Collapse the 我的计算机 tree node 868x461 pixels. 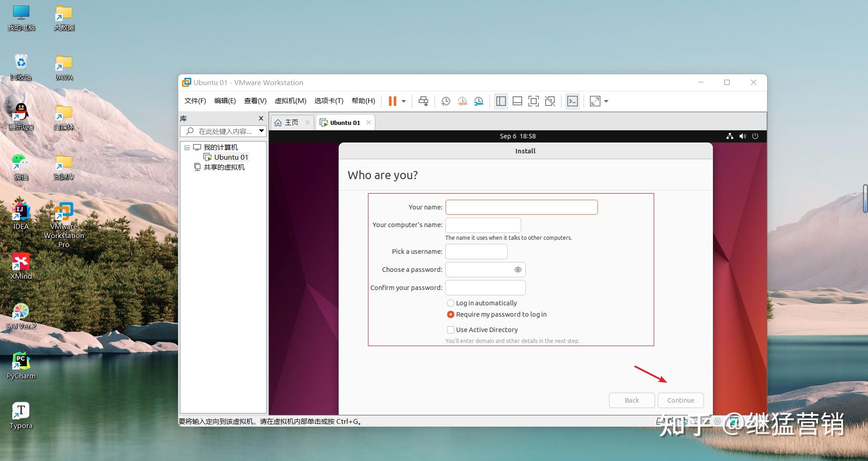pos(187,147)
